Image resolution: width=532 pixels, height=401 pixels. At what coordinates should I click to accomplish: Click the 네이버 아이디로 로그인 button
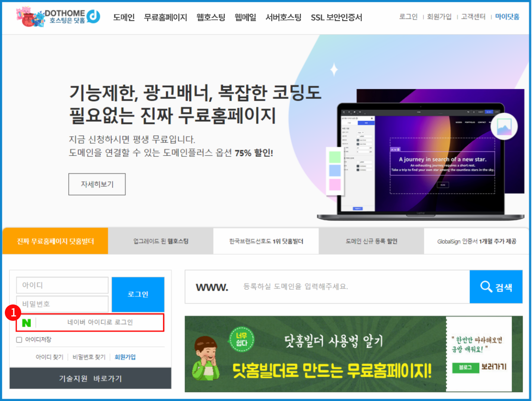click(100, 322)
